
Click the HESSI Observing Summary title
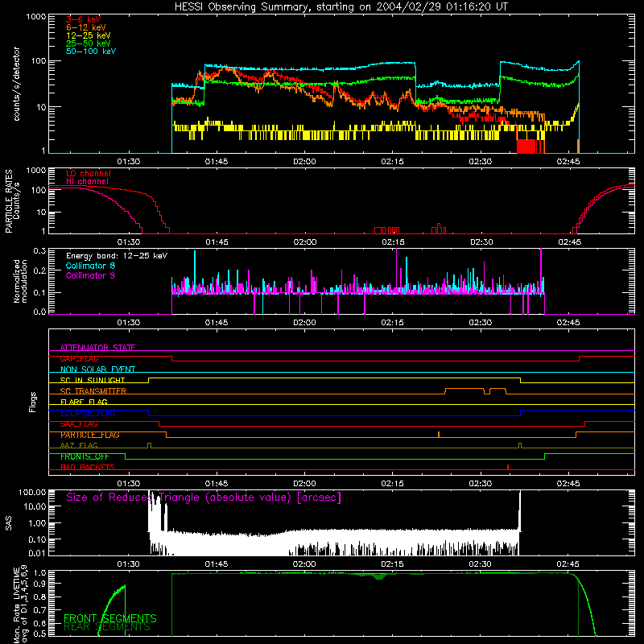click(x=341, y=7)
